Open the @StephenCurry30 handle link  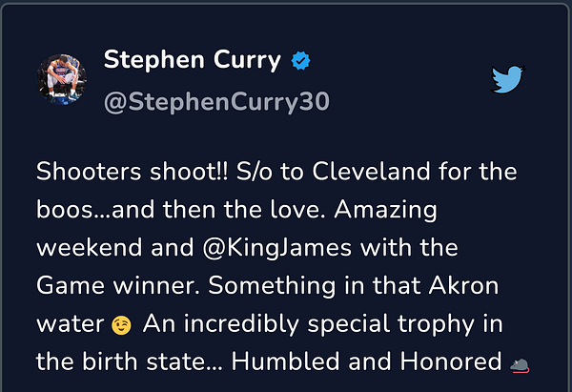[216, 102]
